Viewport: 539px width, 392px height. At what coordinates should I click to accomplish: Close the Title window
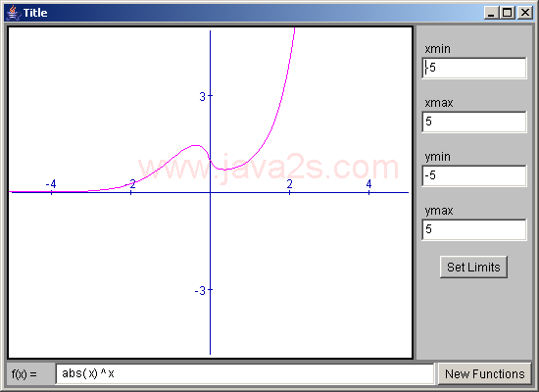click(x=525, y=13)
